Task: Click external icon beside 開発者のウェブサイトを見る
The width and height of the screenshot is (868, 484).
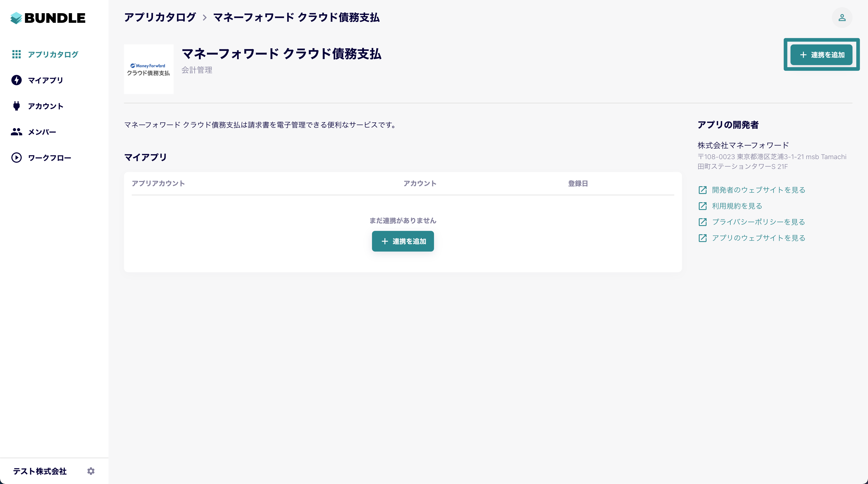Action: coord(703,190)
